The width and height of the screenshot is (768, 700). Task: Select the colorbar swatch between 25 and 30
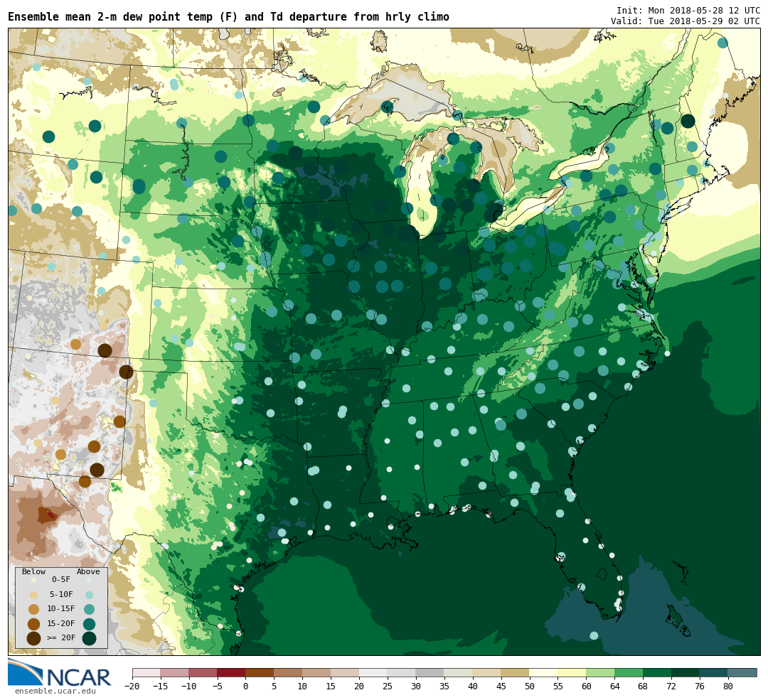tap(402, 672)
